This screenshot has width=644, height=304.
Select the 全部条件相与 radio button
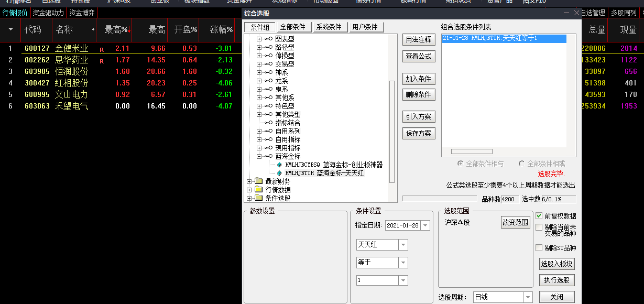pos(460,164)
